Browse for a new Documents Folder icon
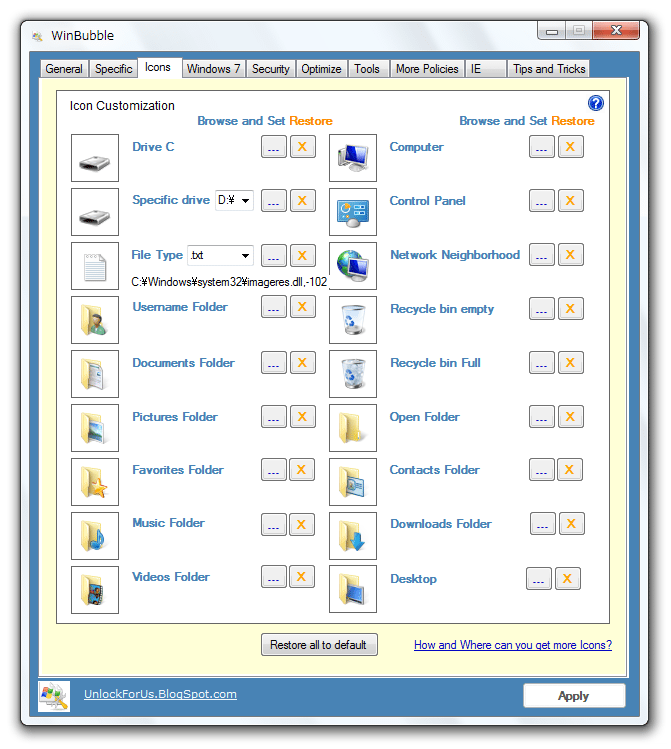The height and width of the screenshot is (749, 671). pos(274,363)
